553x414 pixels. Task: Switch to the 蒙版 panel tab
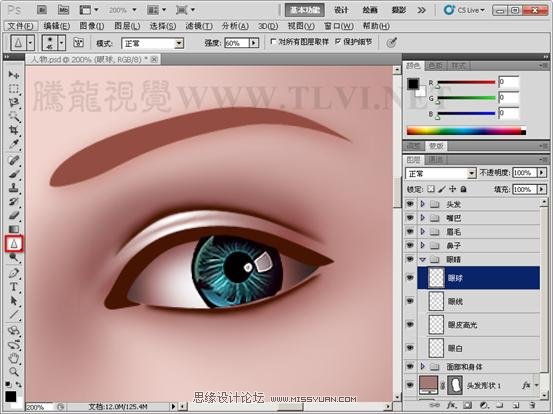pyautogui.click(x=436, y=146)
